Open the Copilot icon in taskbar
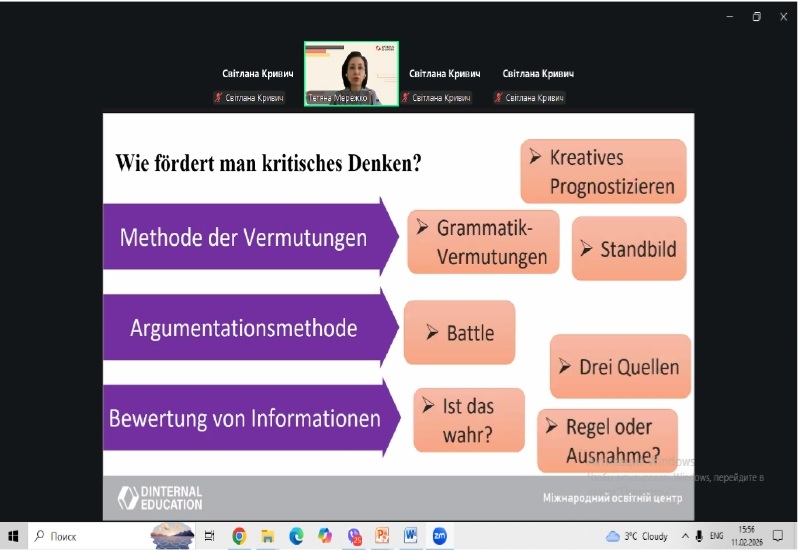This screenshot has height=550, width=798. [x=325, y=536]
